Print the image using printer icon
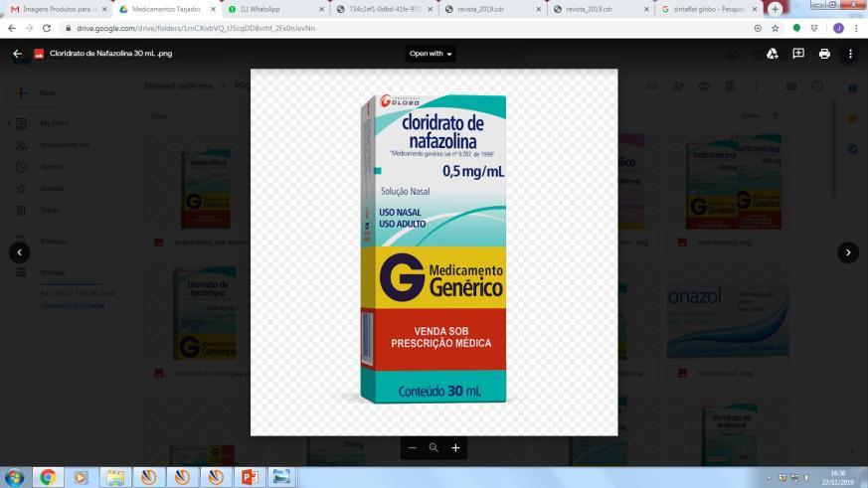 pyautogui.click(x=824, y=54)
